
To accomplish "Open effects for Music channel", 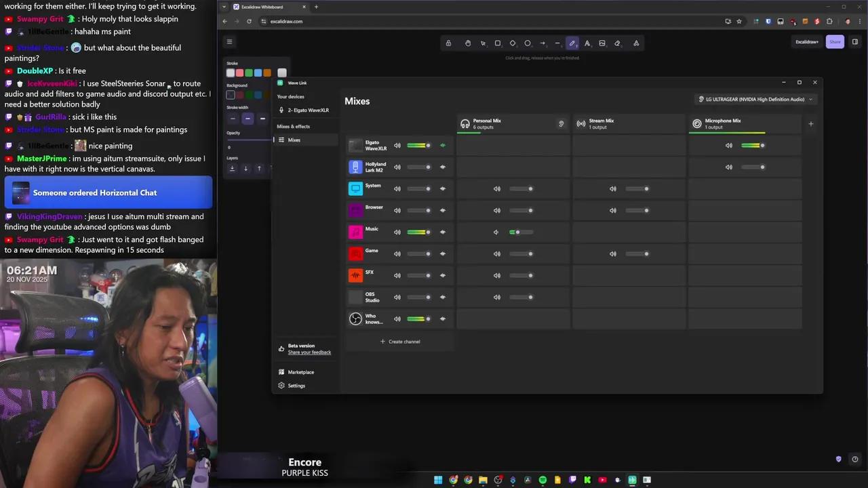I will coord(443,232).
